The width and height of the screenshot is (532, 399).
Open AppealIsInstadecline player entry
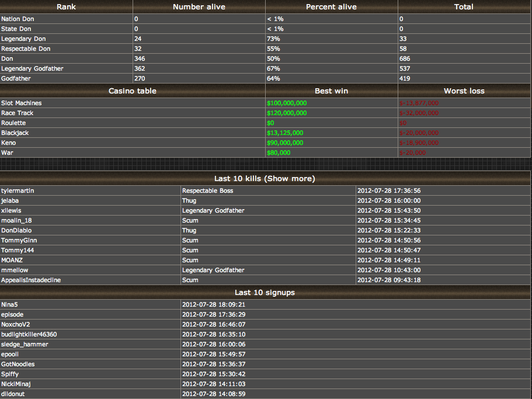pyautogui.click(x=31, y=280)
